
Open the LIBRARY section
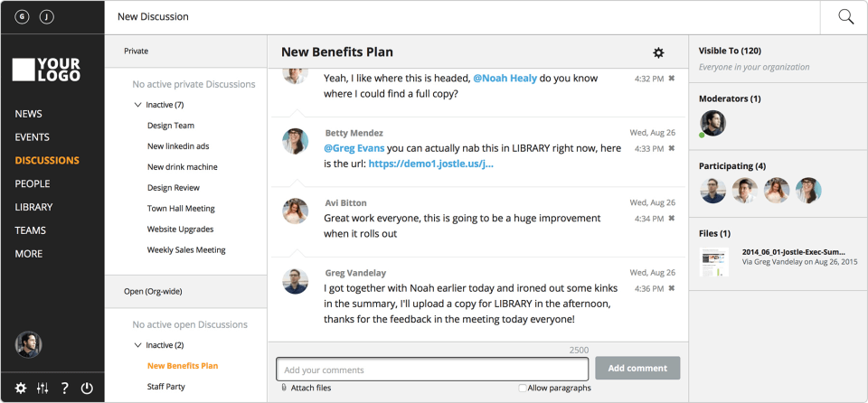[x=33, y=207]
